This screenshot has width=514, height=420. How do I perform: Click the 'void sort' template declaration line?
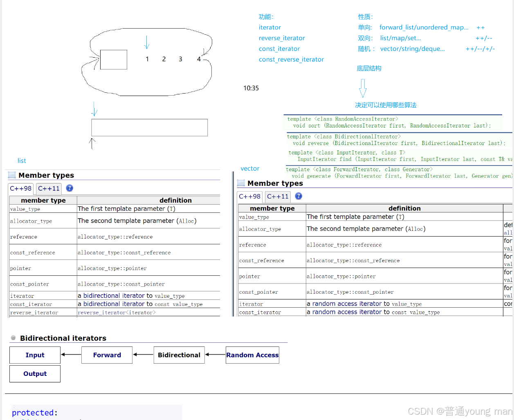(x=392, y=126)
